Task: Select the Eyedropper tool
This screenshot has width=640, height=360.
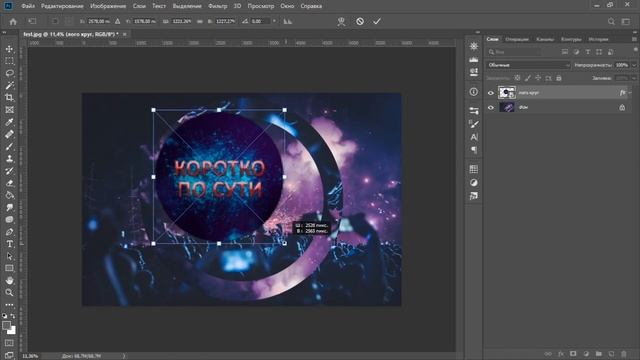Action: (x=9, y=122)
